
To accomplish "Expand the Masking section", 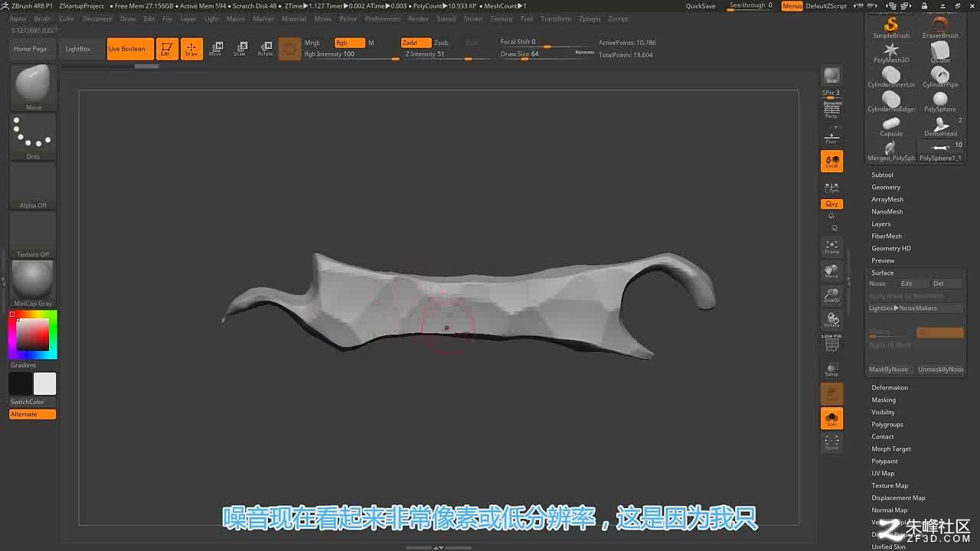I will [x=884, y=400].
